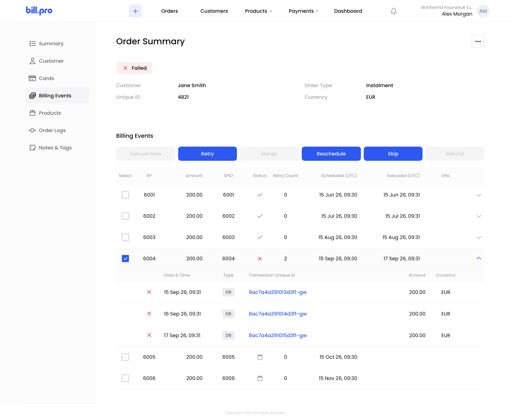Click failed status X for event 6004

click(260, 259)
